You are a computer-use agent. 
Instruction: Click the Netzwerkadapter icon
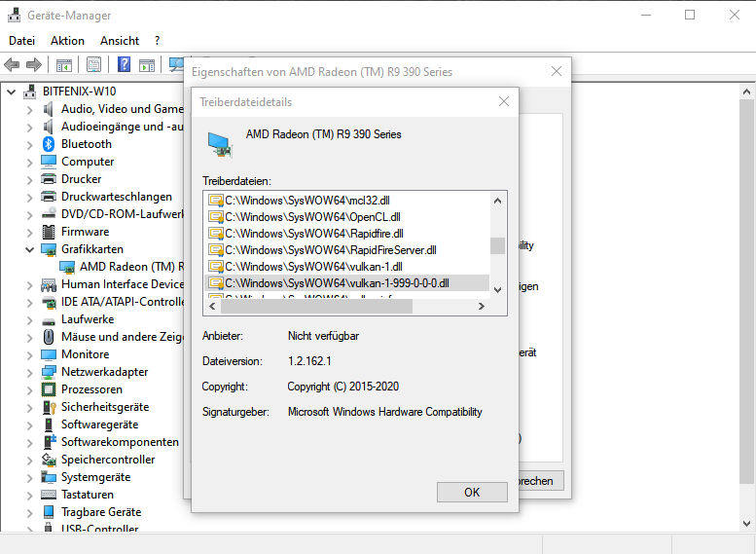tap(49, 372)
